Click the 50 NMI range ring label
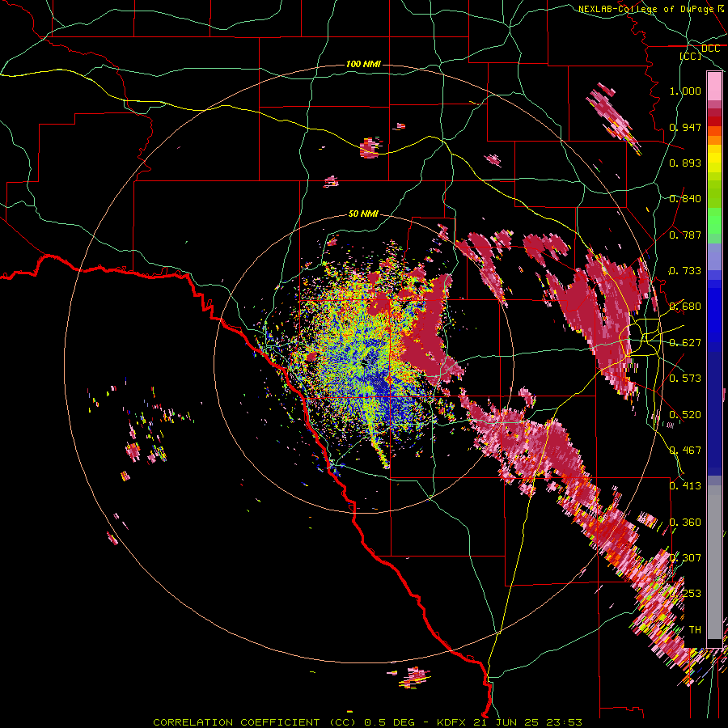The width and height of the screenshot is (728, 728). 363,214
